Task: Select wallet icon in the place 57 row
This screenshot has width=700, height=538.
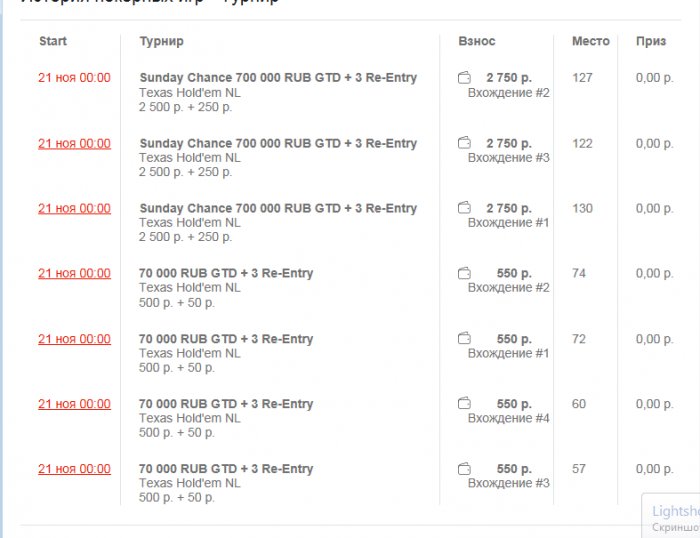Action: [464, 469]
